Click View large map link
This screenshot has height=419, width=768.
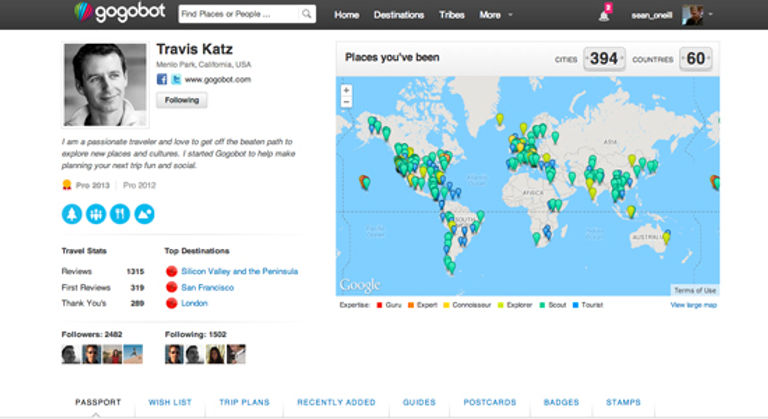point(694,305)
